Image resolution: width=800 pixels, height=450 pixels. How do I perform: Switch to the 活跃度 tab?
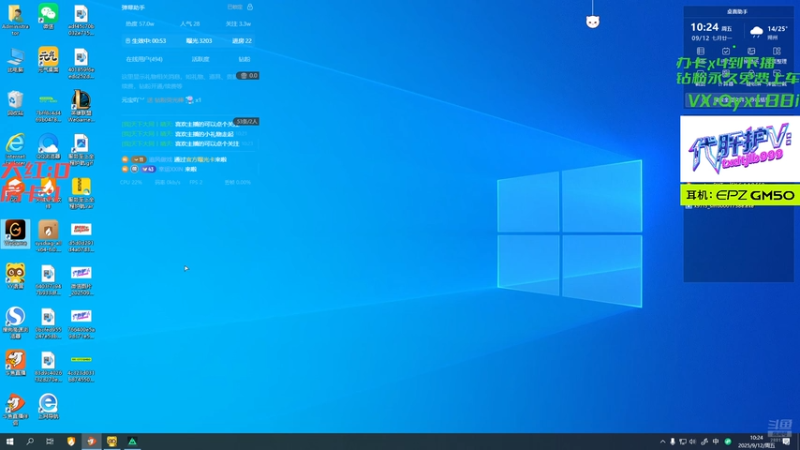pyautogui.click(x=201, y=59)
